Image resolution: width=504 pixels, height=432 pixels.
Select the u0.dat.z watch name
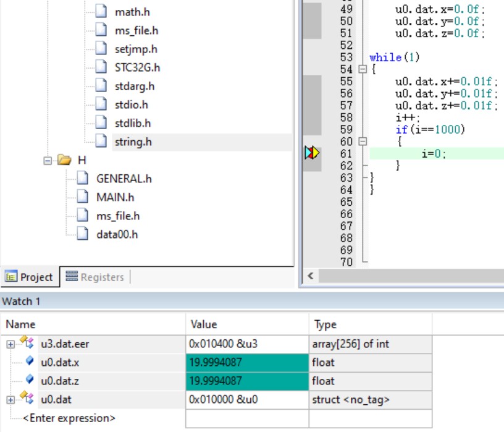[60, 381]
